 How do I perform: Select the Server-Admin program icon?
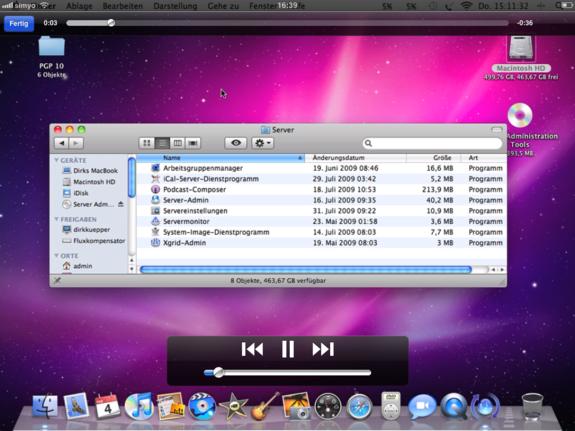coord(155,200)
